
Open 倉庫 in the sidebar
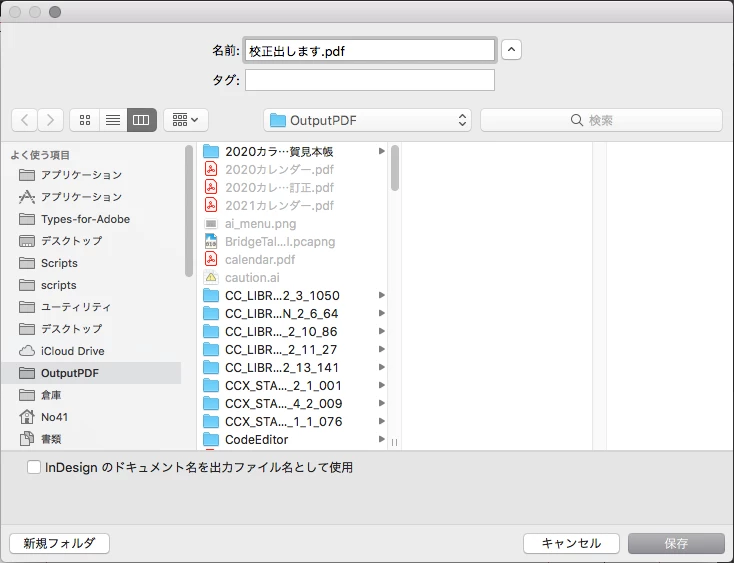(x=91, y=395)
